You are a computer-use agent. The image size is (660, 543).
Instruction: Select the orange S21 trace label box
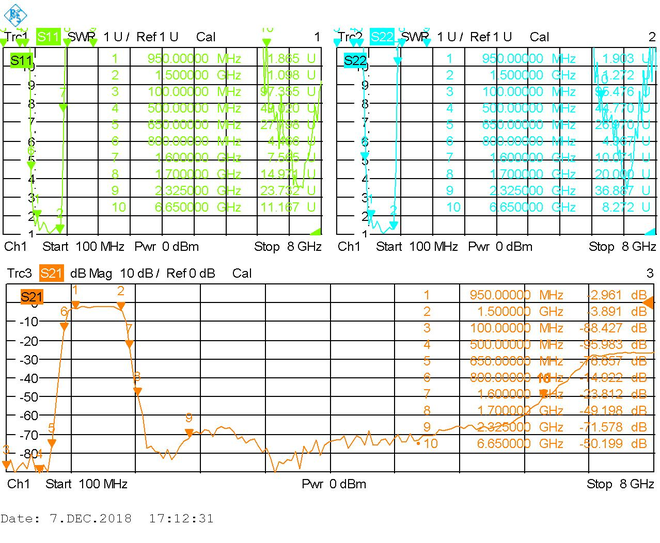pyautogui.click(x=32, y=297)
